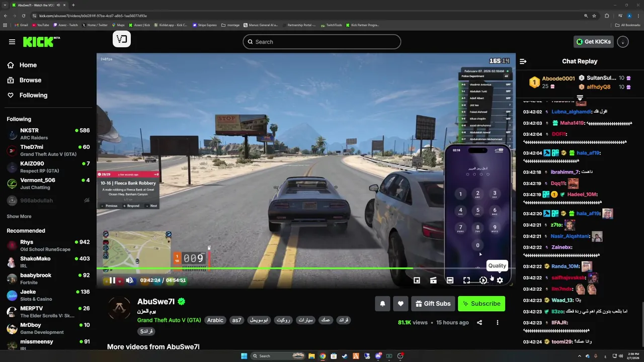The image size is (644, 362).
Task: Open Vermont_506 channel in Following
Action: tap(48, 184)
